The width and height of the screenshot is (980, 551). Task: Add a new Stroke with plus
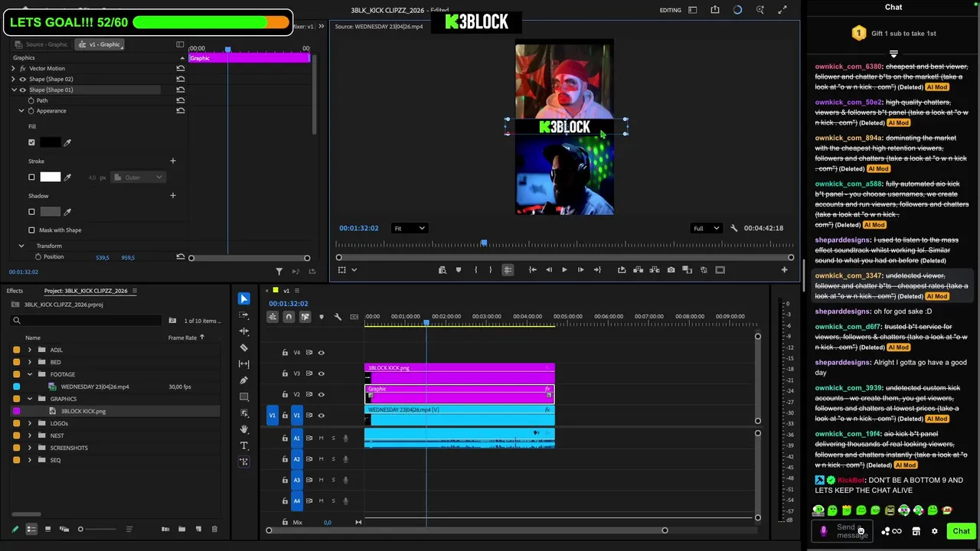pos(172,161)
